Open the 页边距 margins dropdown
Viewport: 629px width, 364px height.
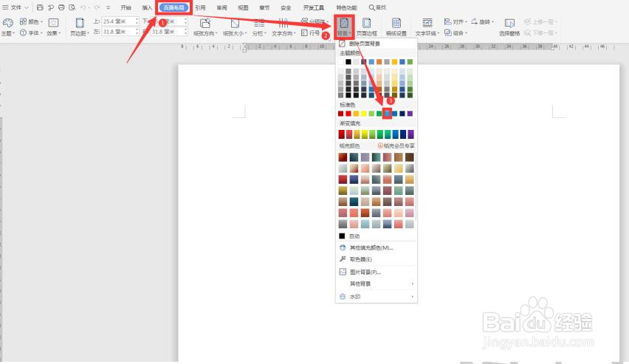click(80, 27)
